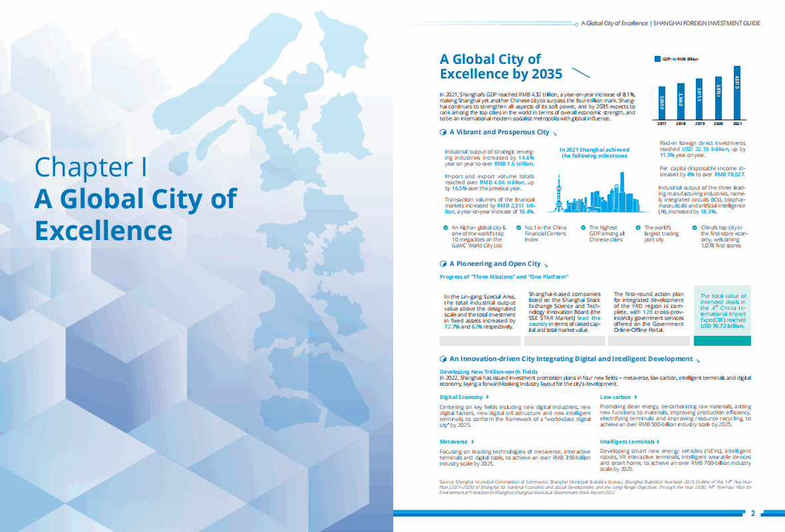This screenshot has width=785, height=532.
Task: Click the "Developing New Trillion-worth Fields" subheading
Action: point(488,372)
